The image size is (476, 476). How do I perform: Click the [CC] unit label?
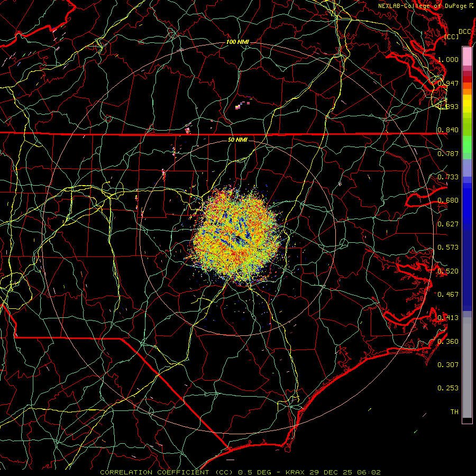tap(451, 36)
